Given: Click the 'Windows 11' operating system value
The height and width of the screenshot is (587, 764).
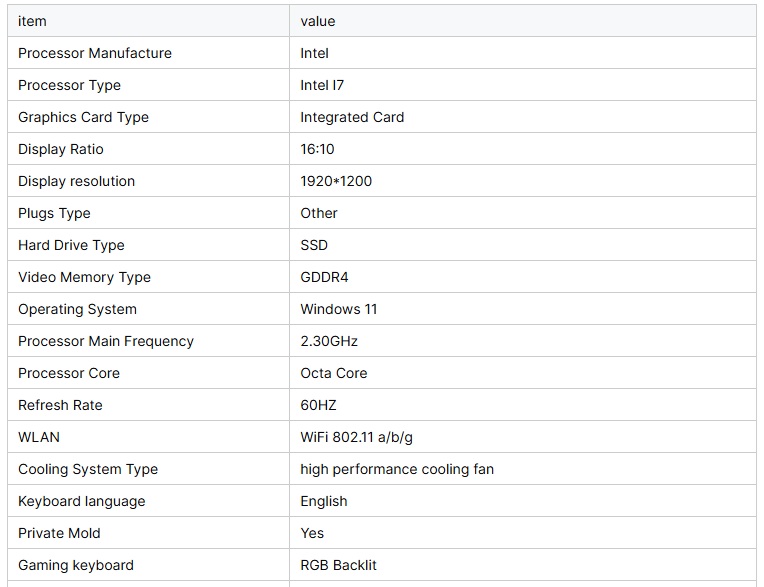Looking at the screenshot, I should pos(339,309).
